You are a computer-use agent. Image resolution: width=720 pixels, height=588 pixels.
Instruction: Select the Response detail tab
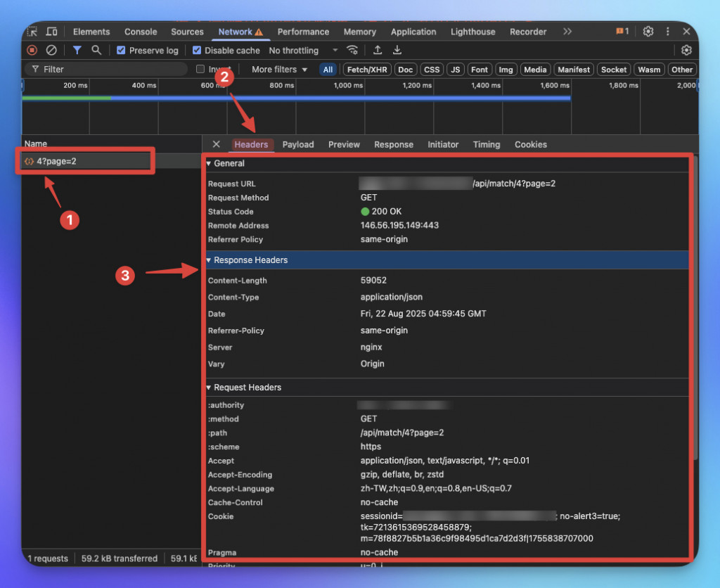[394, 144]
